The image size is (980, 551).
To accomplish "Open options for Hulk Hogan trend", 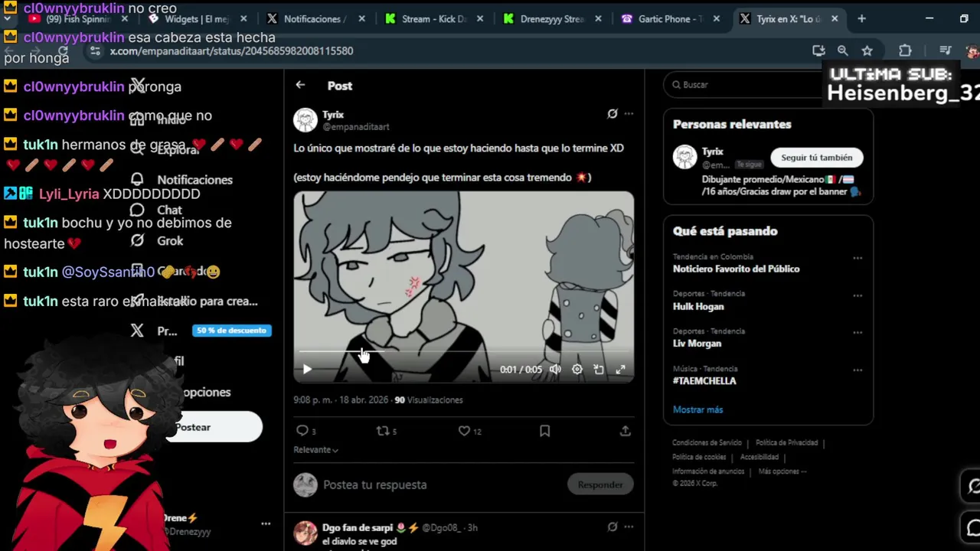I will point(857,295).
